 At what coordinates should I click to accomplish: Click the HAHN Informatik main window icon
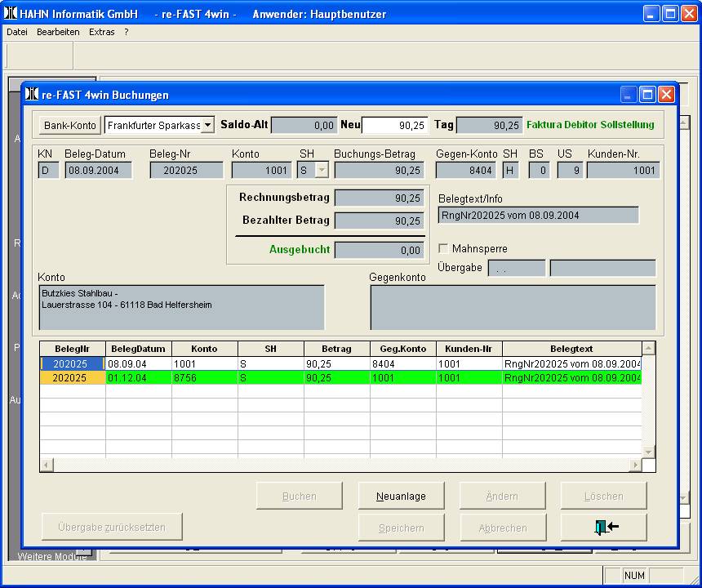pos(11,13)
